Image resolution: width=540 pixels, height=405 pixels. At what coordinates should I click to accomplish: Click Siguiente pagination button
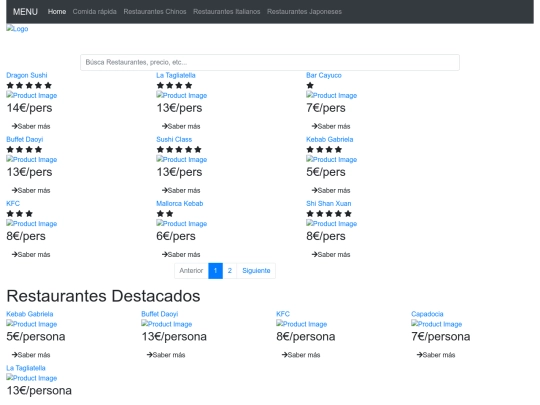256,271
